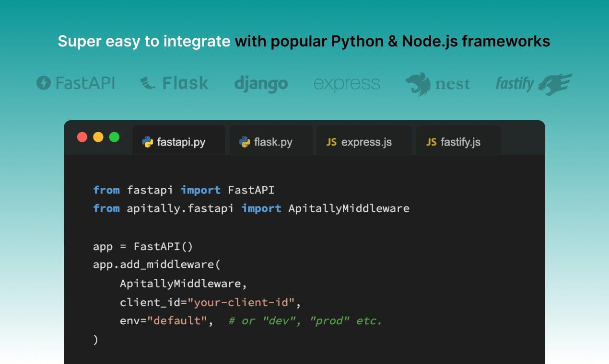Switch to the fastapi.py tab
Screen dimensions: 609x364
179,140
